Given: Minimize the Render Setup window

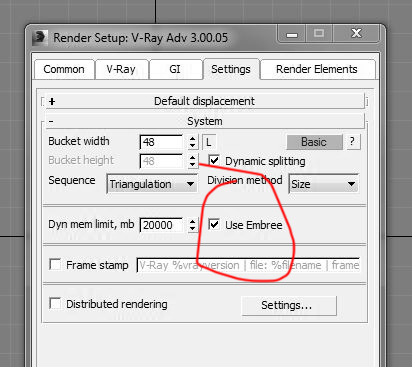Looking at the screenshot, I should (292, 34).
